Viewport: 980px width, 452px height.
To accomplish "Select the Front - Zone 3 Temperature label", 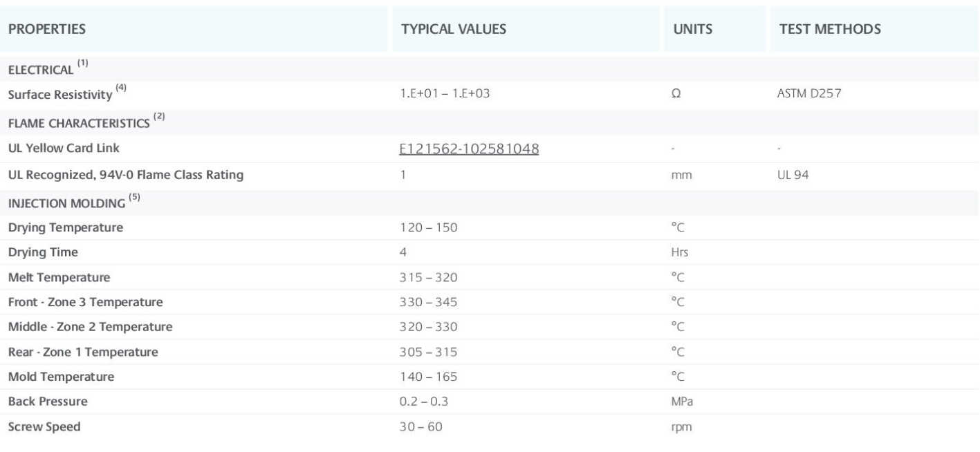I will 85,302.
